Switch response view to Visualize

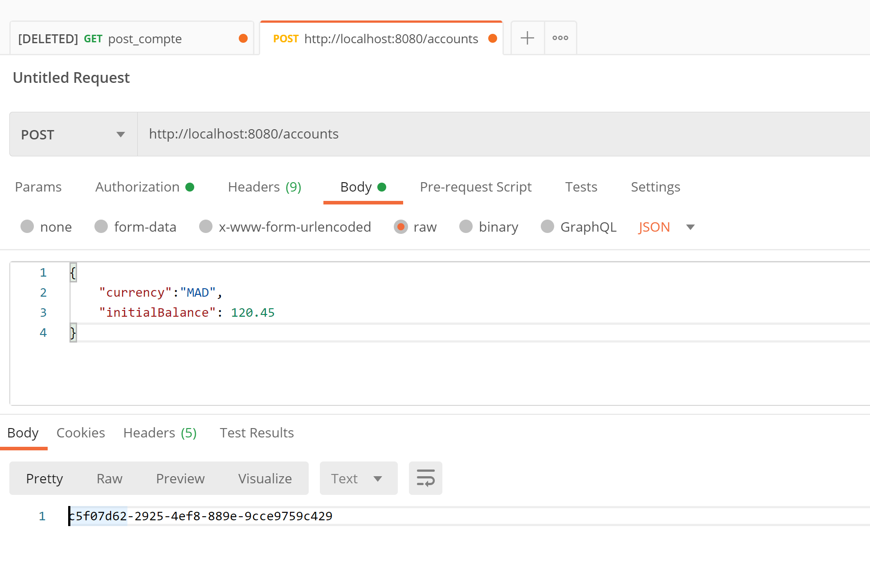(x=265, y=478)
